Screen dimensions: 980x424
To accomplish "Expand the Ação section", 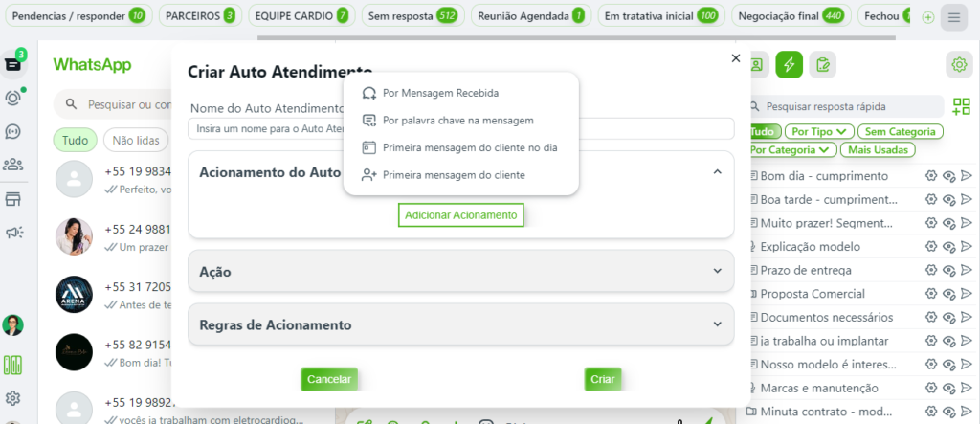I will [x=460, y=271].
